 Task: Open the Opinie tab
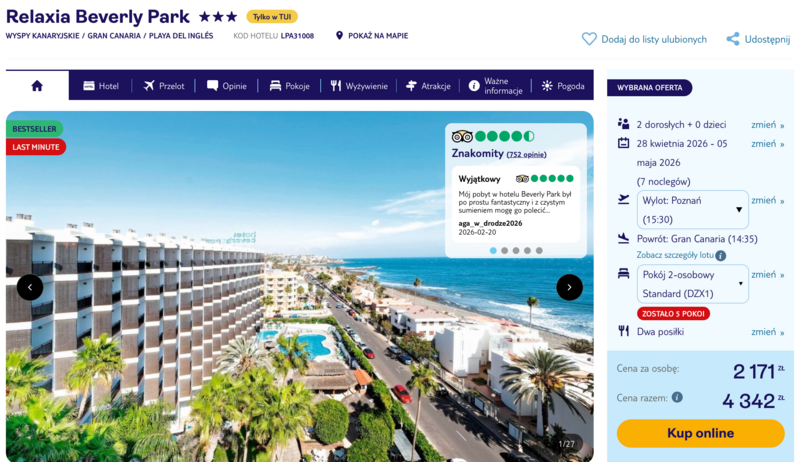coord(227,86)
